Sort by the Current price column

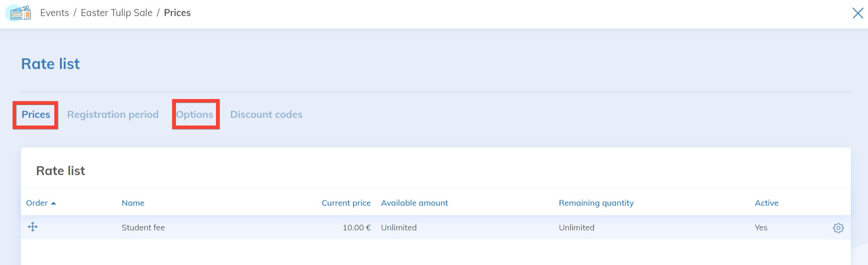[346, 203]
